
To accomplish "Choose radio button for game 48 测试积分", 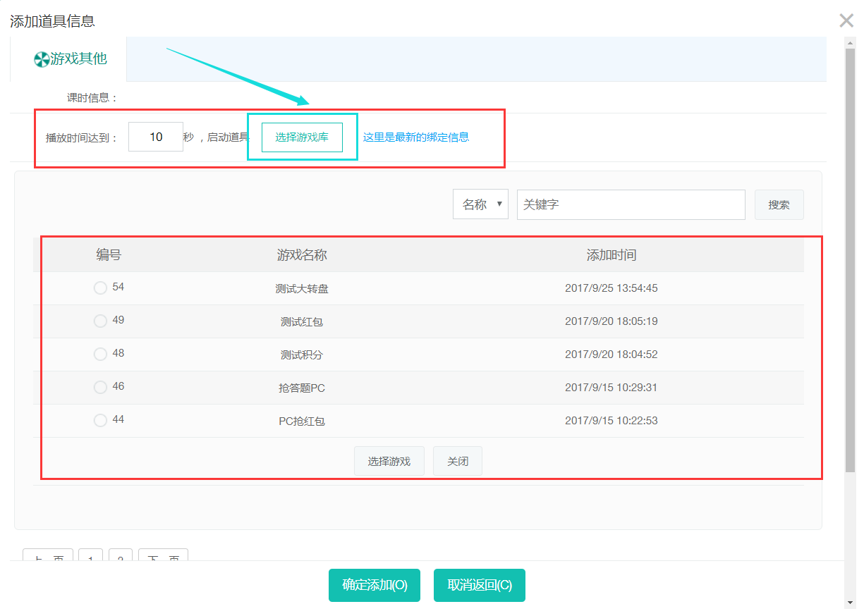I will 100,354.
